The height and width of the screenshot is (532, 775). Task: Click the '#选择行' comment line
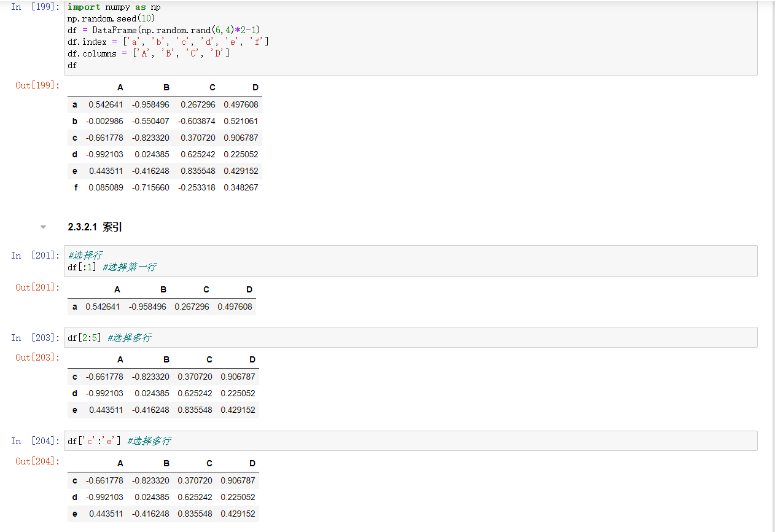[85, 256]
